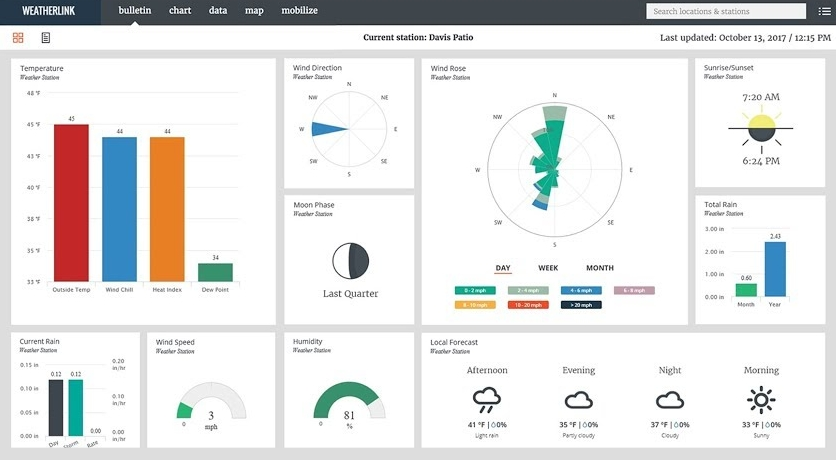
Task: Open the list menu icon at top right
Action: coord(824,12)
